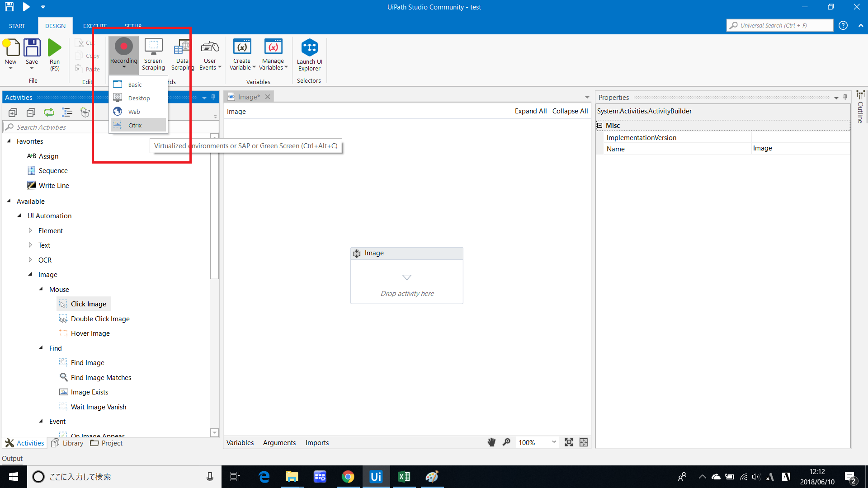Collapse the ribbon with the chevron
This screenshot has height=488, width=868.
pyautogui.click(x=860, y=25)
